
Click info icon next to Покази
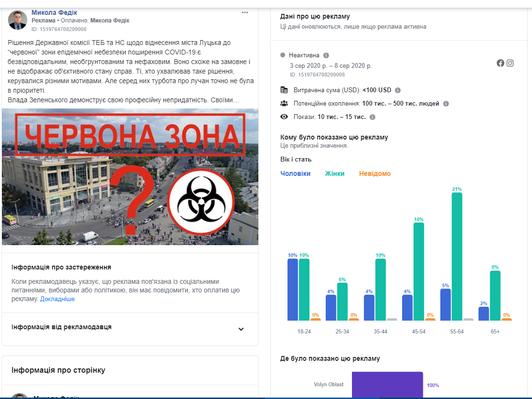coord(372,117)
